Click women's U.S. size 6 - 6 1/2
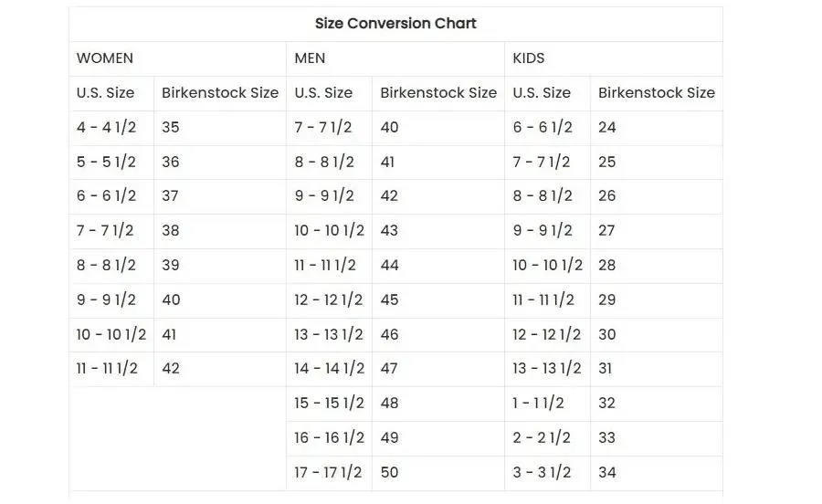The height and width of the screenshot is (504, 822). tap(106, 196)
